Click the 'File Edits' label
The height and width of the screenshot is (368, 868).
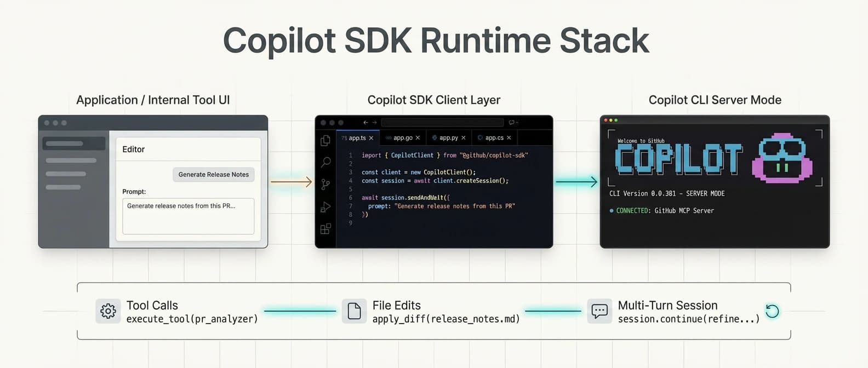(397, 305)
